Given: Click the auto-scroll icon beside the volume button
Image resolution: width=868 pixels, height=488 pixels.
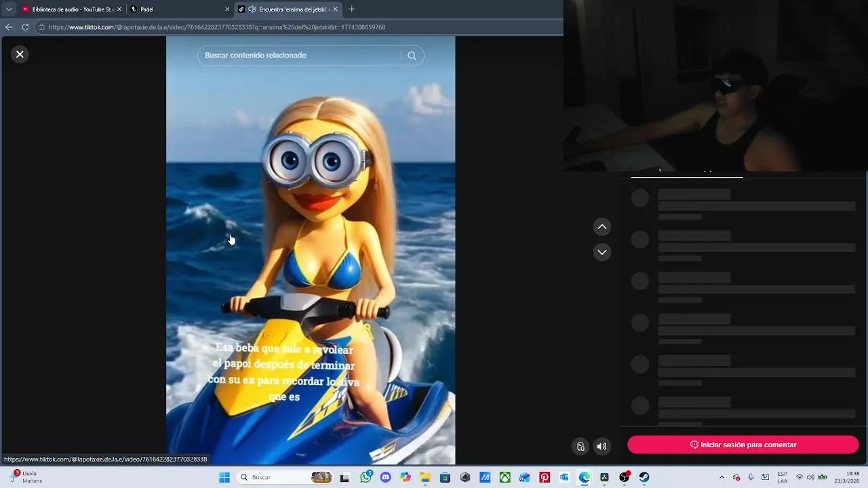Looking at the screenshot, I should pyautogui.click(x=580, y=446).
